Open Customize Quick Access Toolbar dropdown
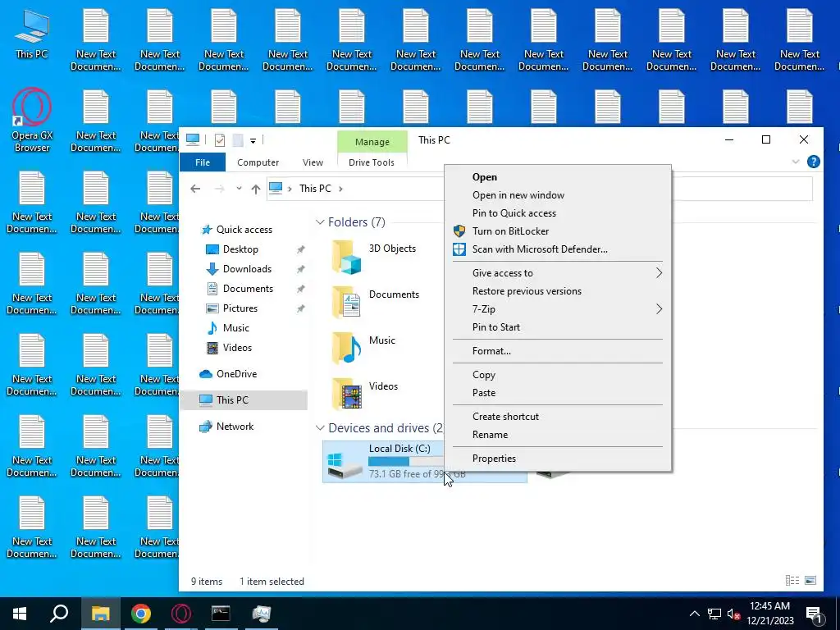The image size is (840, 630). point(253,141)
